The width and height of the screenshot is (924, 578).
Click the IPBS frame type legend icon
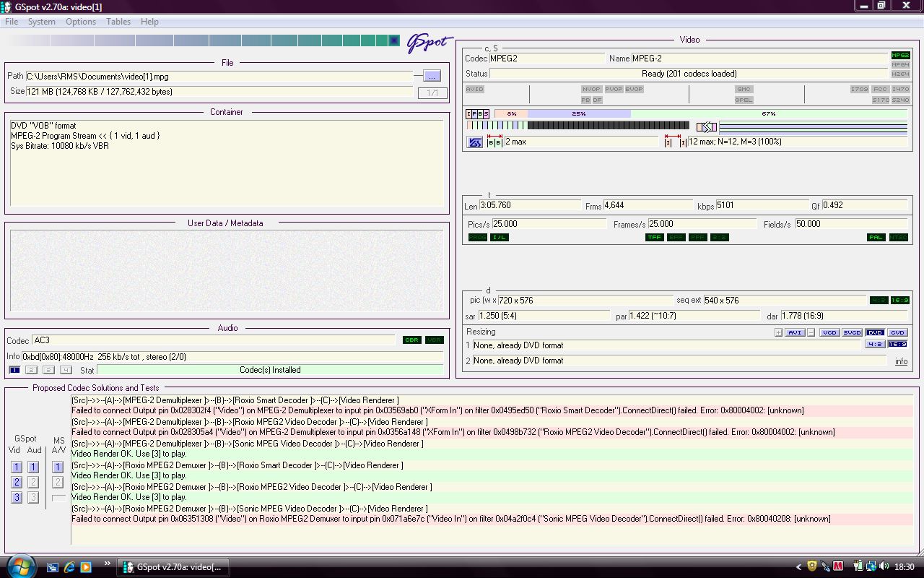point(477,114)
